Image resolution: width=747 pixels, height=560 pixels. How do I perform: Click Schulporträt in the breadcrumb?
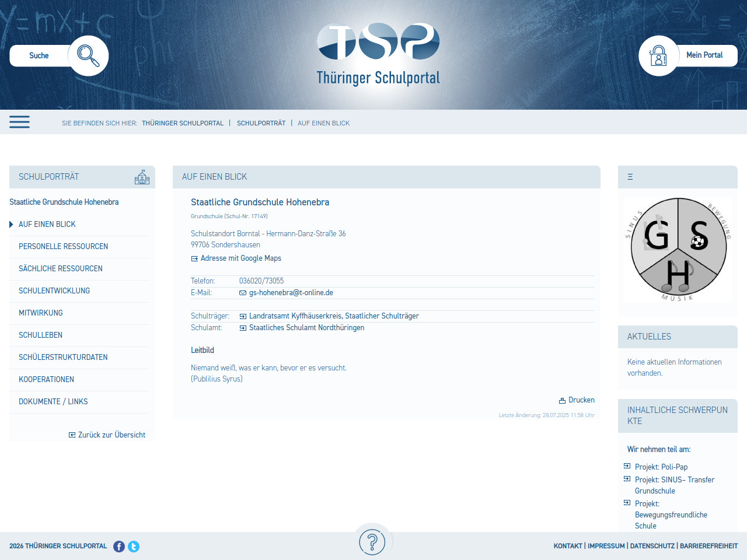pyautogui.click(x=261, y=123)
